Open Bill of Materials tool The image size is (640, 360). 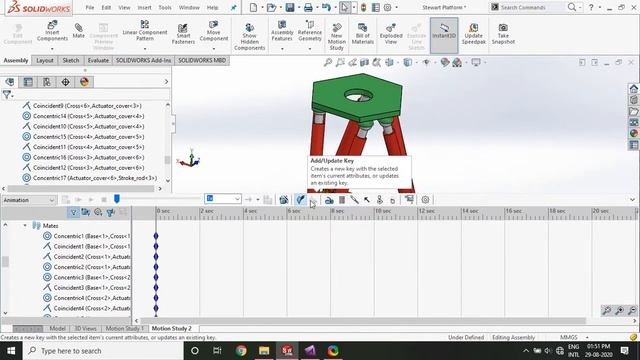362,33
